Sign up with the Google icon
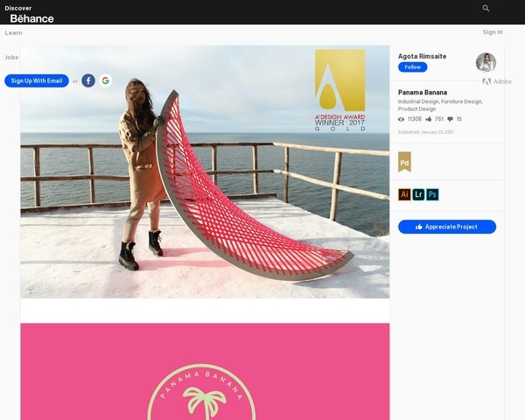Image resolution: width=525 pixels, height=420 pixels. point(106,80)
